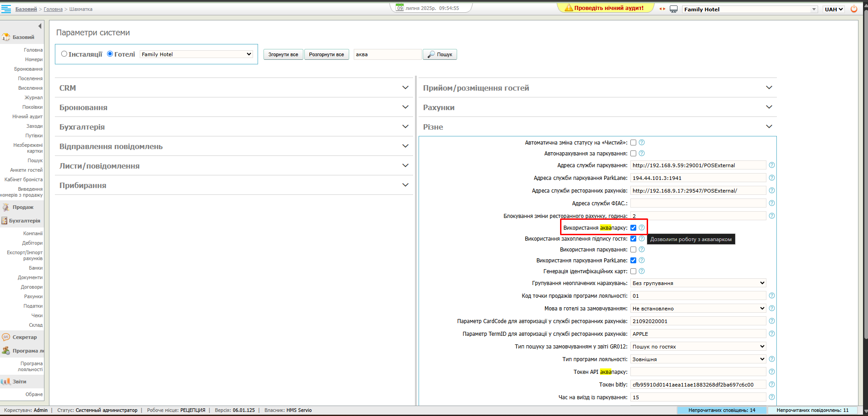The height and width of the screenshot is (416, 868).
Task: Click the Пошук search button
Action: [x=439, y=54]
